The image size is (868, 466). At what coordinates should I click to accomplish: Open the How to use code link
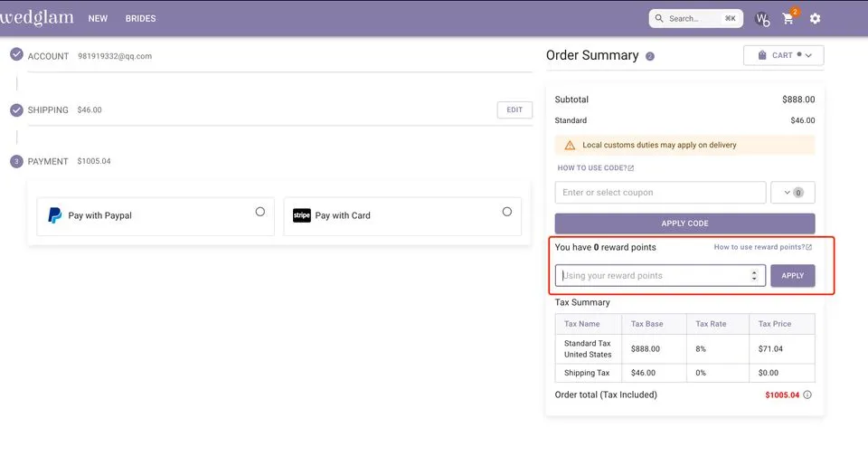click(x=595, y=168)
